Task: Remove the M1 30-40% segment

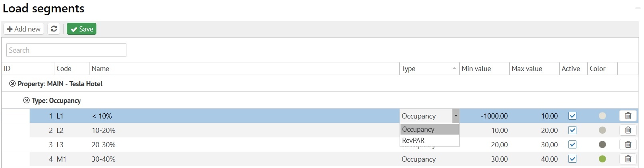Action: tap(628, 159)
